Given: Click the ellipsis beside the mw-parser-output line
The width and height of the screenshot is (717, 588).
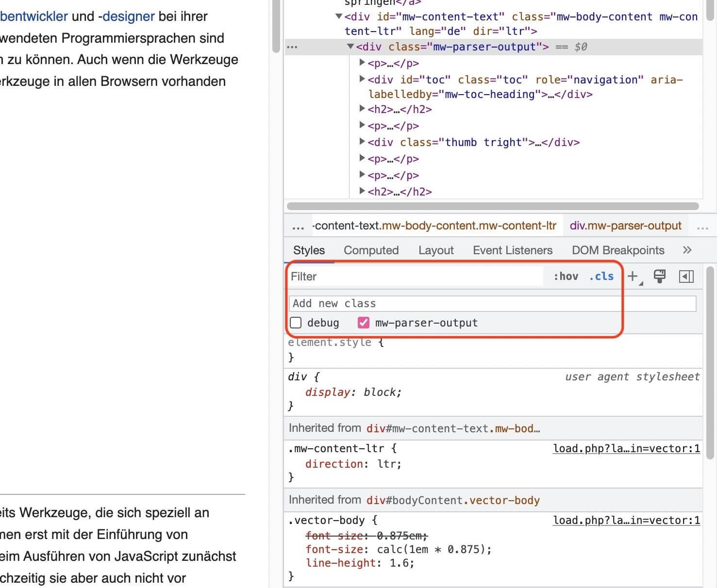Looking at the screenshot, I should 292,47.
